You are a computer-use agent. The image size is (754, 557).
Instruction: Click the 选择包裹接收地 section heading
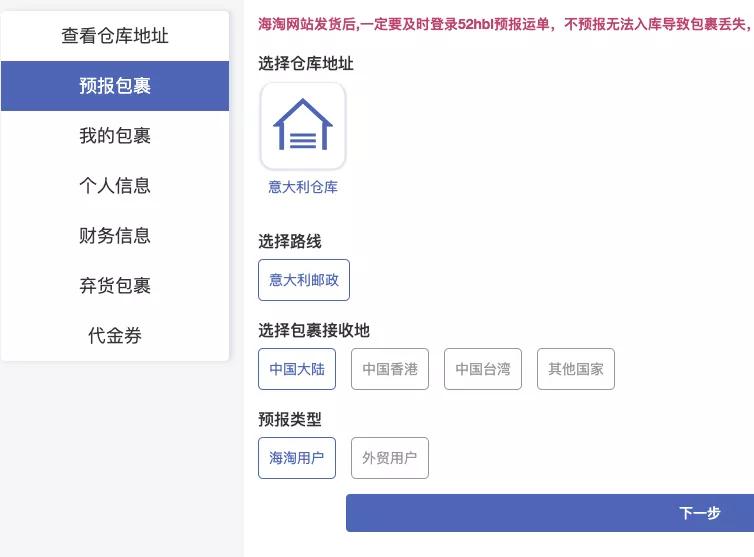314,330
